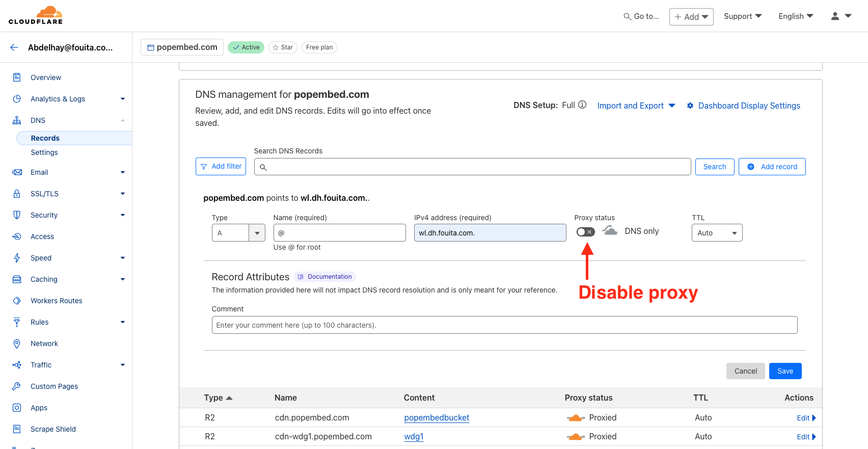Click the Traffic sidebar icon
The image size is (868, 449).
[17, 365]
